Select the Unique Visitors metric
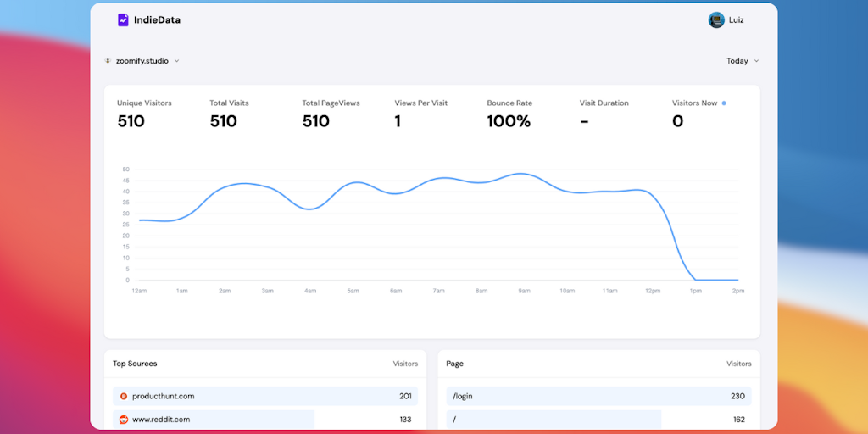868x434 pixels. (x=144, y=114)
